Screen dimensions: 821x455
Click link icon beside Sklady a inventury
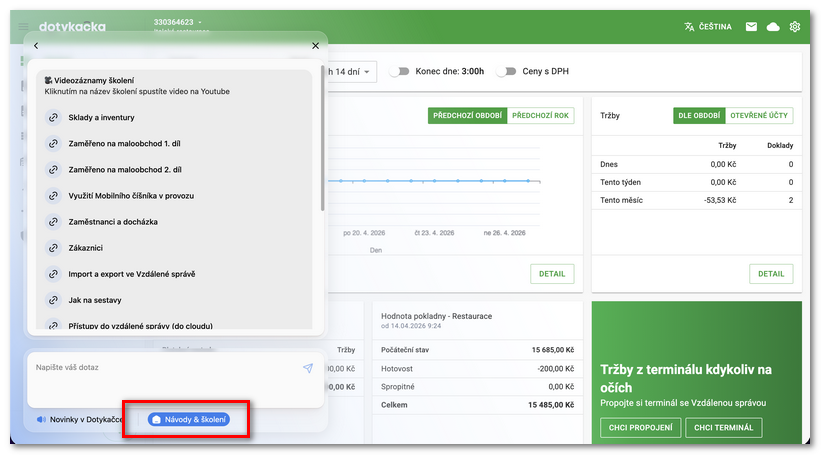pyautogui.click(x=53, y=117)
